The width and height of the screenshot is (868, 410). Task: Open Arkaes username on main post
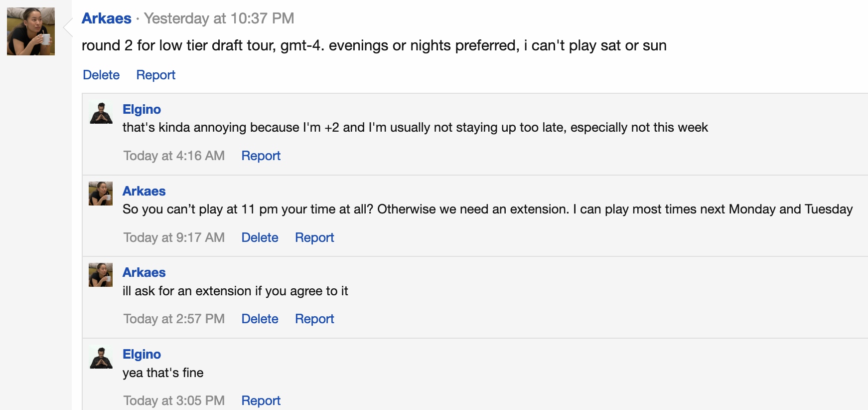point(107,18)
